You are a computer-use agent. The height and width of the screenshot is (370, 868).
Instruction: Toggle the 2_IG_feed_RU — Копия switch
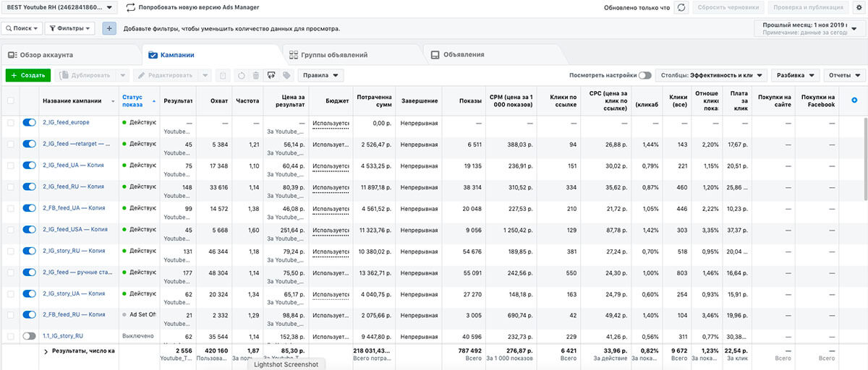pyautogui.click(x=29, y=187)
